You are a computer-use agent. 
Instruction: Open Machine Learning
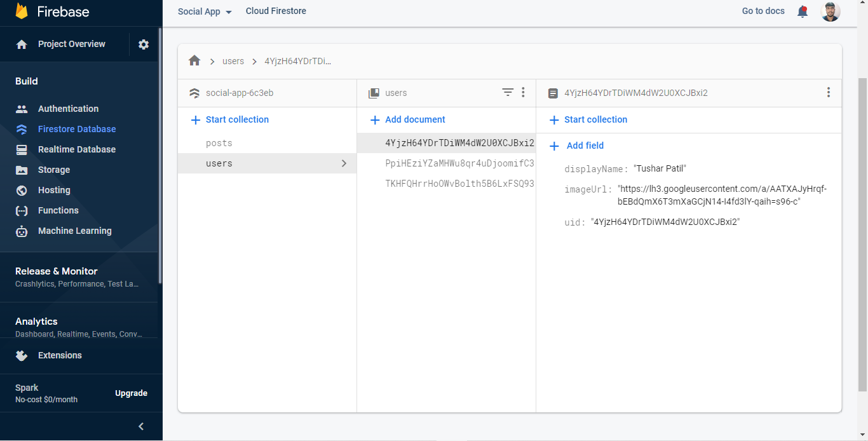[74, 231]
